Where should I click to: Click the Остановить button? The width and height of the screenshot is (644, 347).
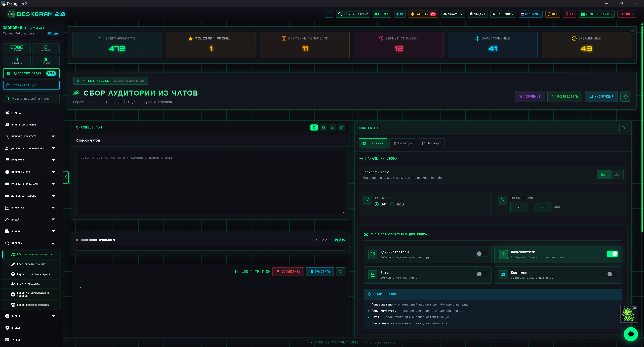click(x=288, y=271)
